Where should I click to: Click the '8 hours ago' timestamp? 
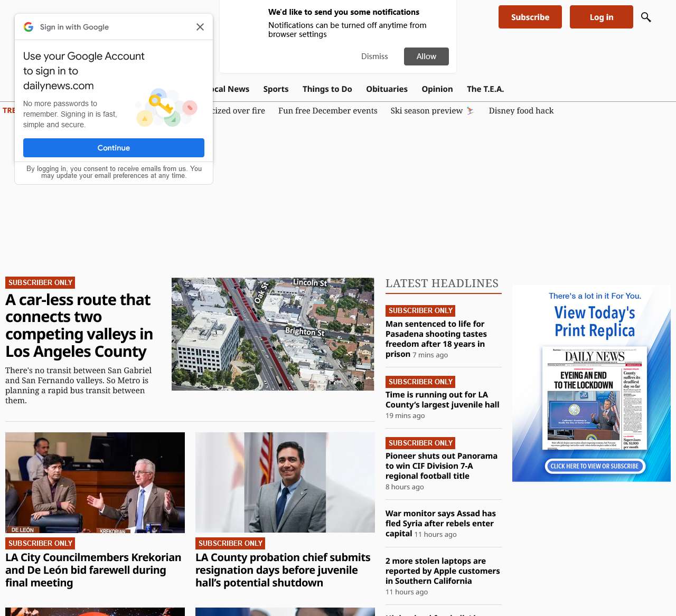click(405, 487)
